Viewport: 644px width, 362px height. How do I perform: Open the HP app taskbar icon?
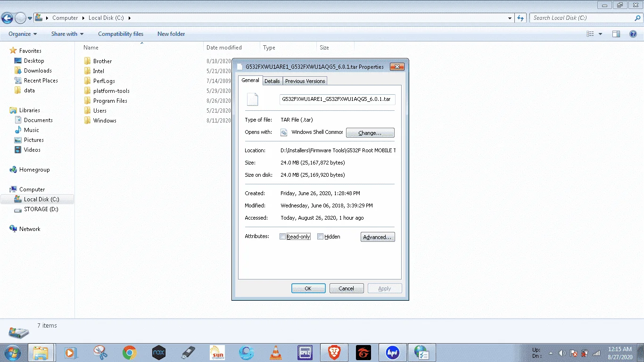click(393, 353)
